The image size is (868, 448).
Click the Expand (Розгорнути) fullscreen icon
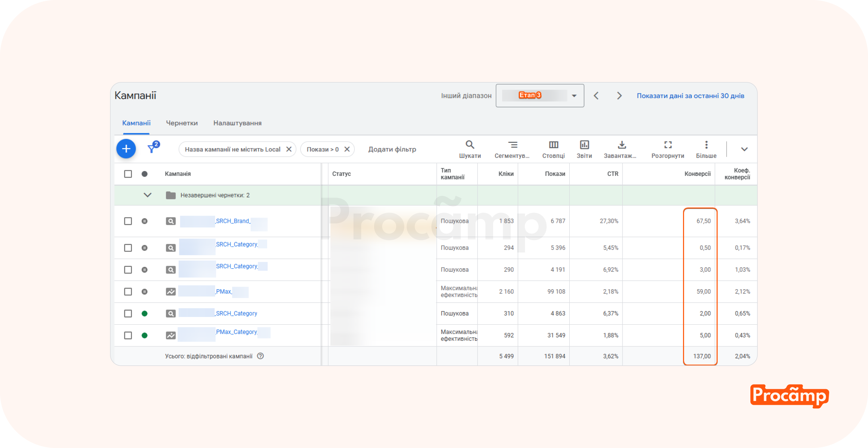pyautogui.click(x=668, y=145)
